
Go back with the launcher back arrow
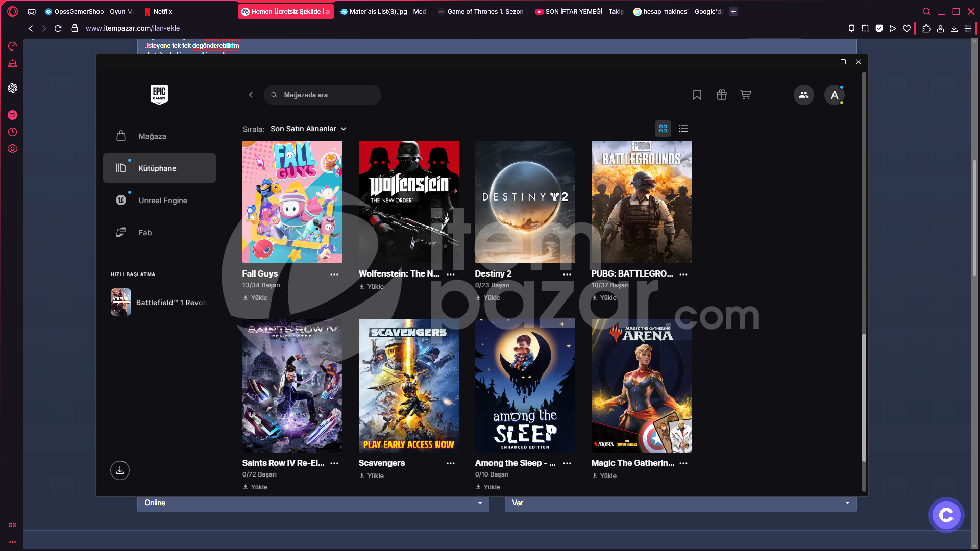click(251, 95)
